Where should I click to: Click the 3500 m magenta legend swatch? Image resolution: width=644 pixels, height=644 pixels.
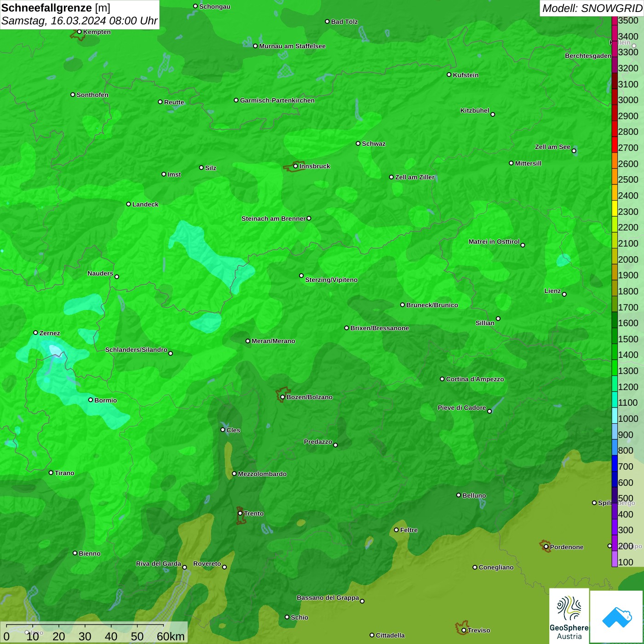pyautogui.click(x=615, y=20)
